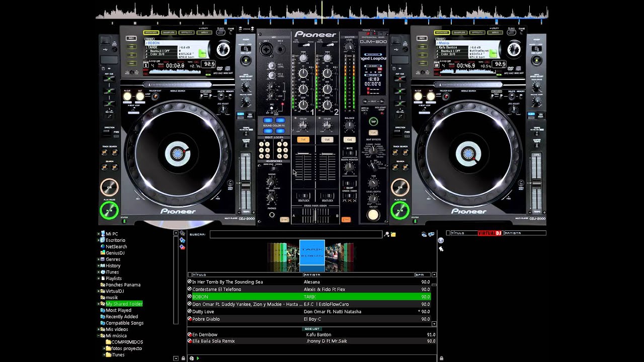Expand the Mis videos tree node
644x362 pixels.
coord(99,329)
